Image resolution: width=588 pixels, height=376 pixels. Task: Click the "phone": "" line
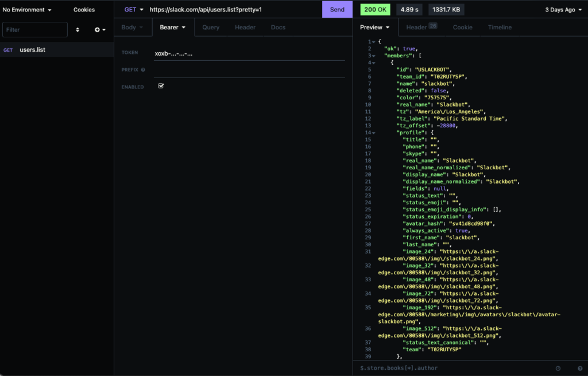tap(421, 146)
